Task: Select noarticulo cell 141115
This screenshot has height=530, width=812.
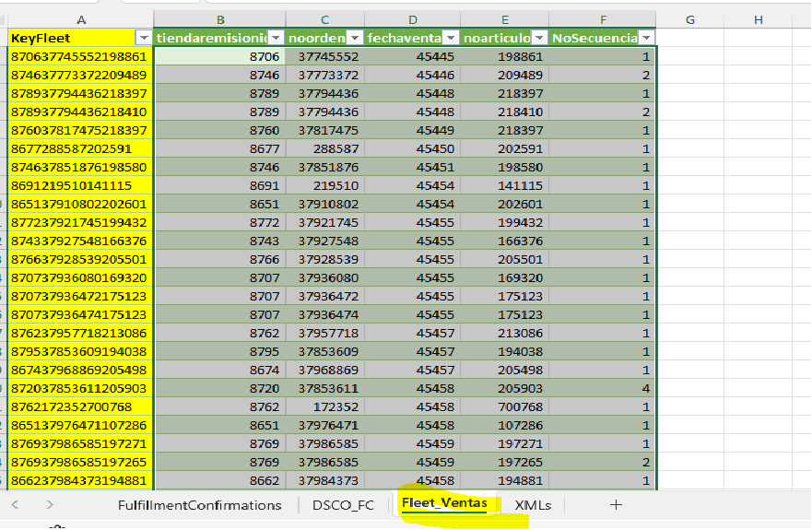Action: [x=505, y=185]
